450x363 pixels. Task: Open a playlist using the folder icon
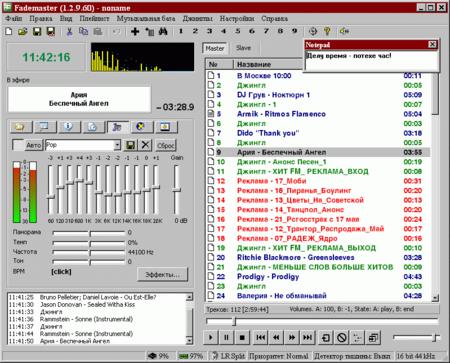click(23, 32)
